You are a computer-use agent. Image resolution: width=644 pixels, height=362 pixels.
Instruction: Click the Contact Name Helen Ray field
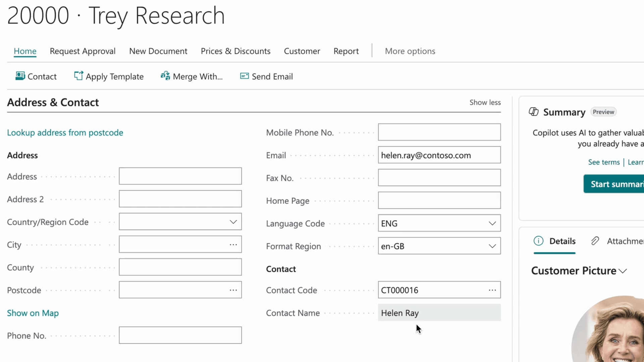pos(439,313)
